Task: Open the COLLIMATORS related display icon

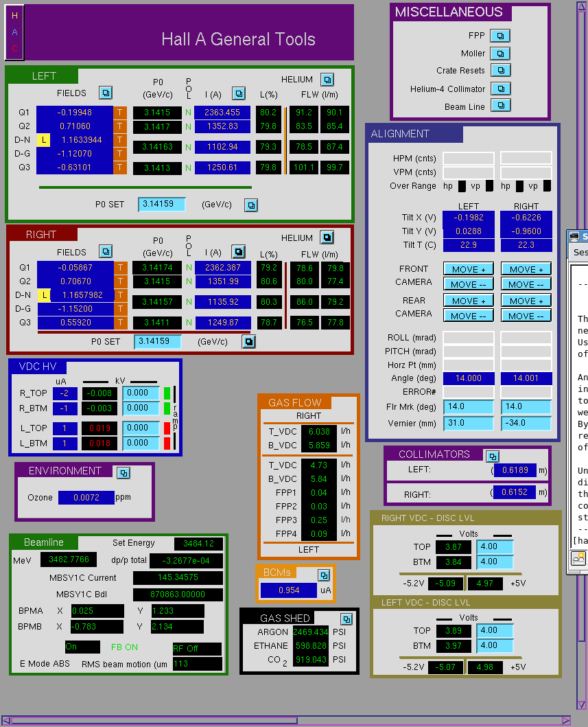Action: pos(493,457)
